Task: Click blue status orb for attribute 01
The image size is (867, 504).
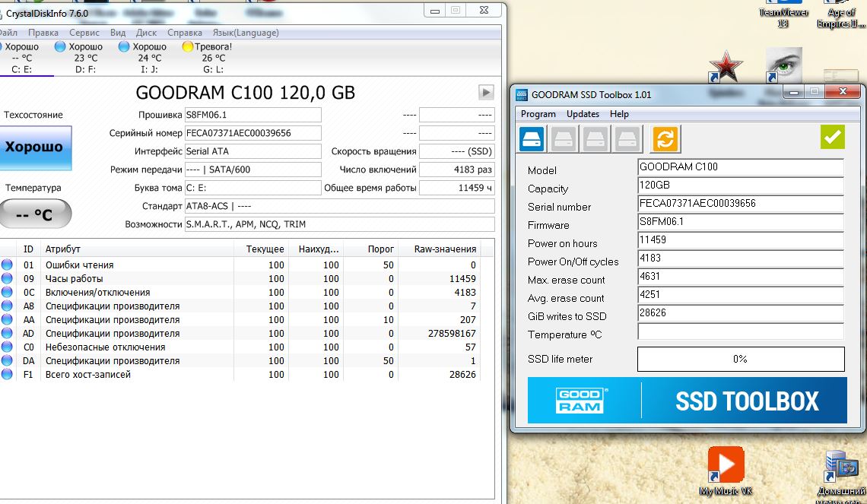Action: (x=7, y=265)
